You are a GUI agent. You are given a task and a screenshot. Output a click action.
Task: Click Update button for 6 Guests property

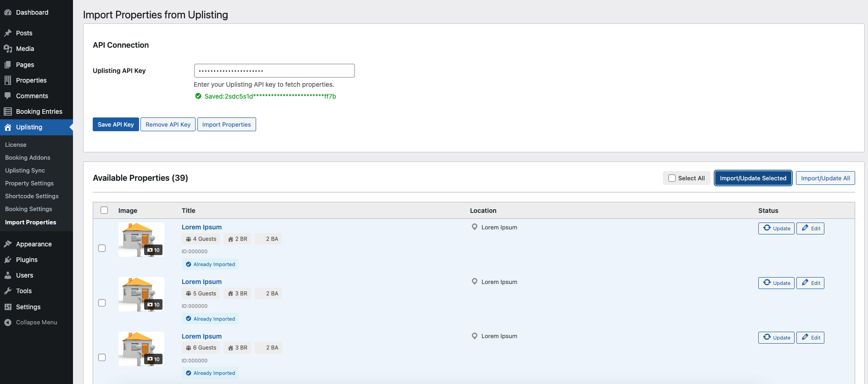[x=776, y=338]
